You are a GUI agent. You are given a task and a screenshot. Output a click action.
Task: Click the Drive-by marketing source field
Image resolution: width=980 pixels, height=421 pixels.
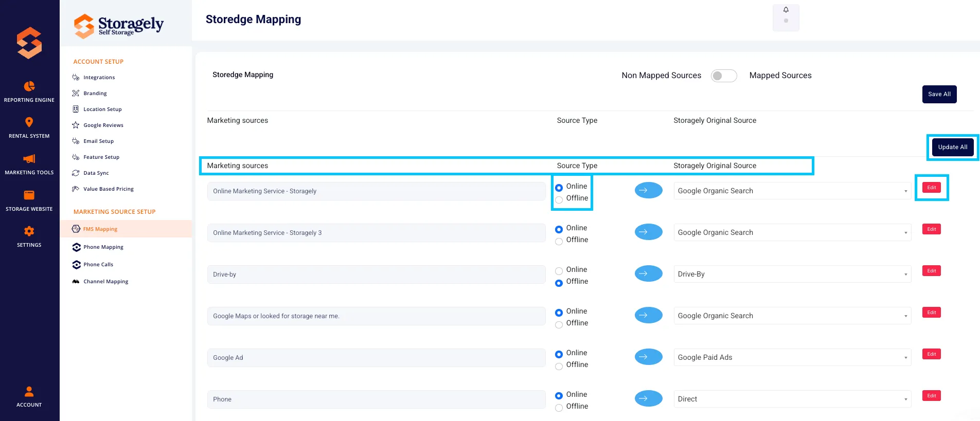click(x=377, y=274)
